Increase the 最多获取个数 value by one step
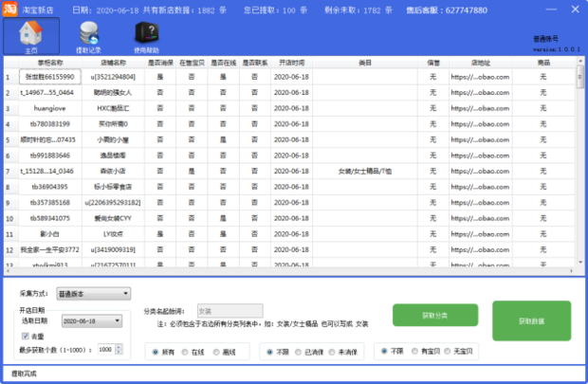The width and height of the screenshot is (588, 384). pos(119,347)
